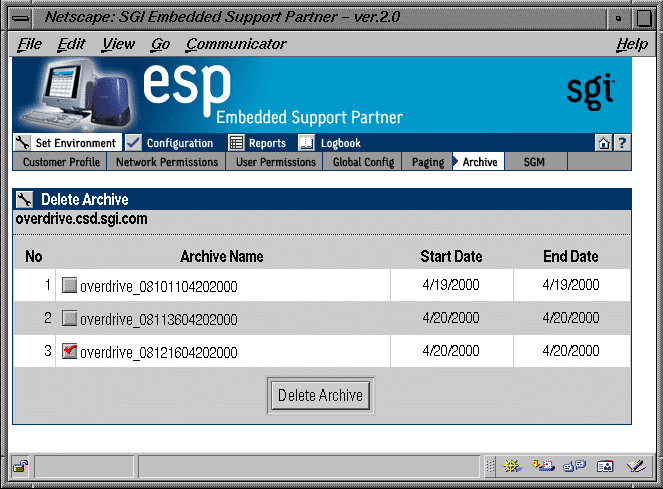The width and height of the screenshot is (663, 489).
Task: Click Start Date 4/20/2000 in row 2
Action: pyautogui.click(x=451, y=318)
